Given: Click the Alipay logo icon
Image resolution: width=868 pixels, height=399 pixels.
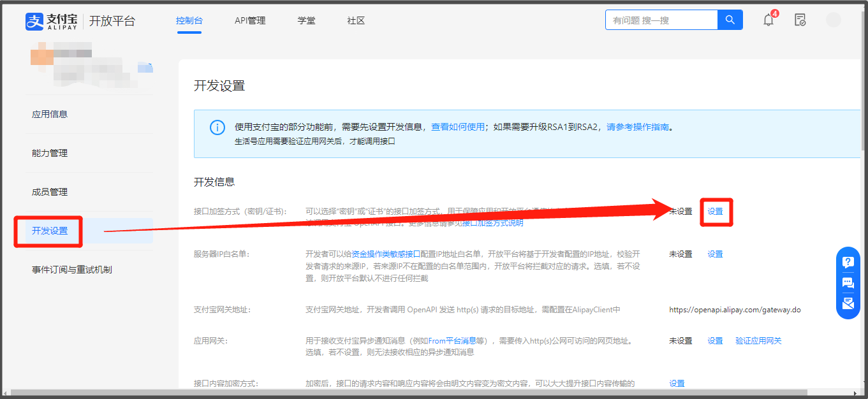Looking at the screenshot, I should (34, 21).
